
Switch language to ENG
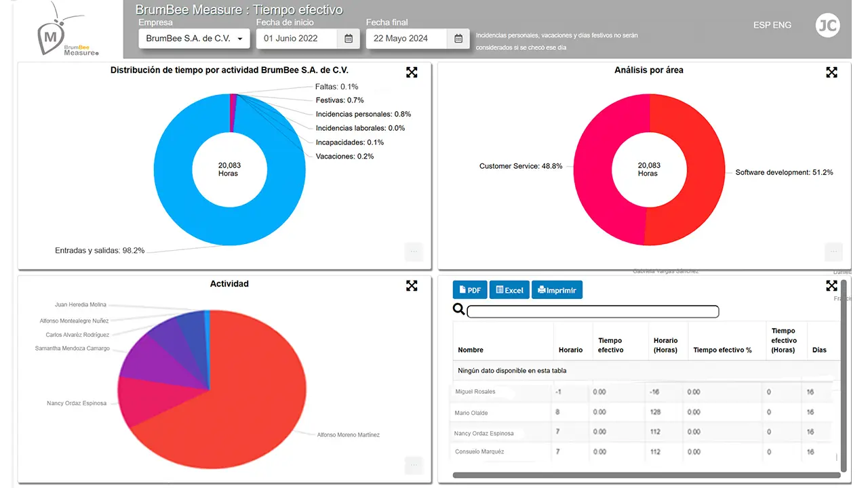point(782,25)
